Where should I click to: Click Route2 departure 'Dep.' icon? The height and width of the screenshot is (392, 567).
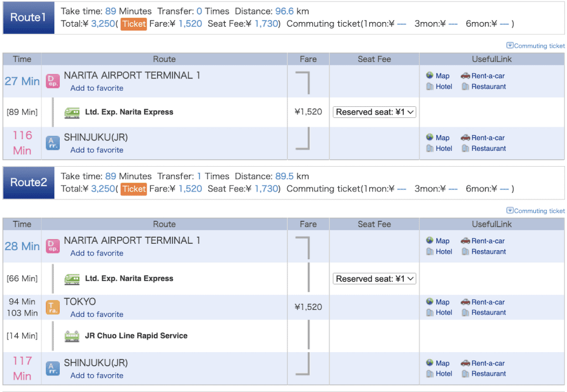[52, 246]
